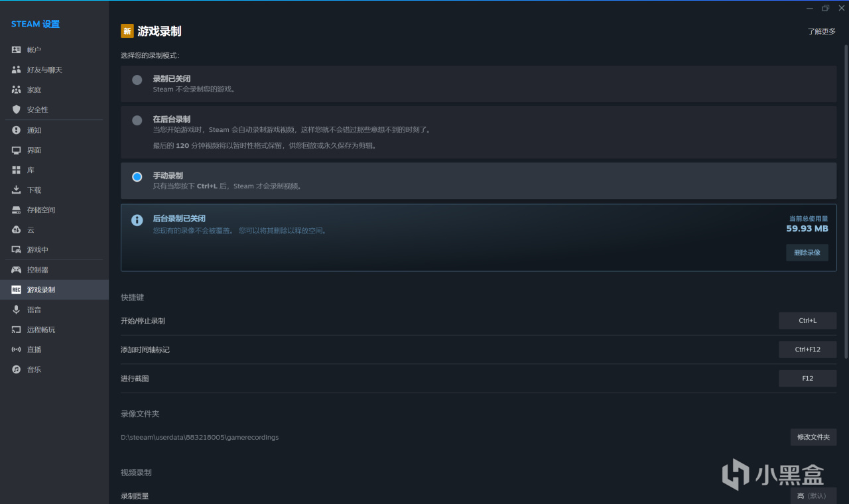The width and height of the screenshot is (849, 504).
Task: Open the 录制质量 高 (默认) dropdown
Action: click(x=813, y=495)
